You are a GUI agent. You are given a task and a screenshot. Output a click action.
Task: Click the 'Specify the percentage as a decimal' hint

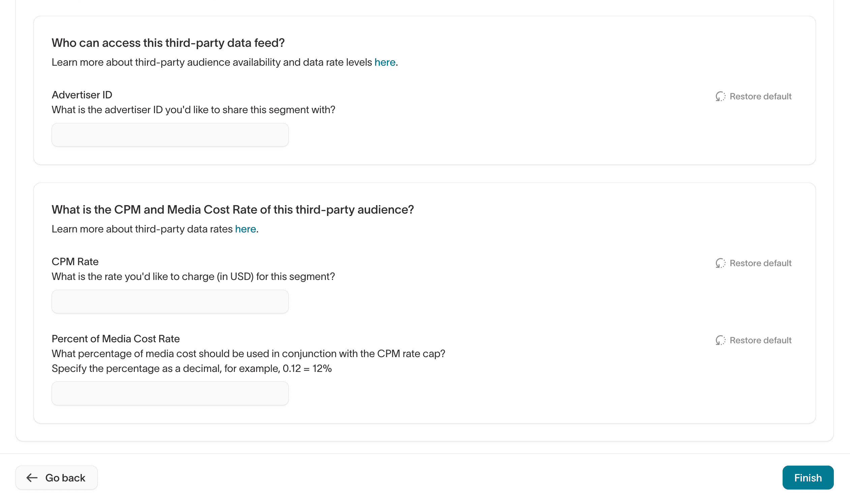tap(192, 369)
